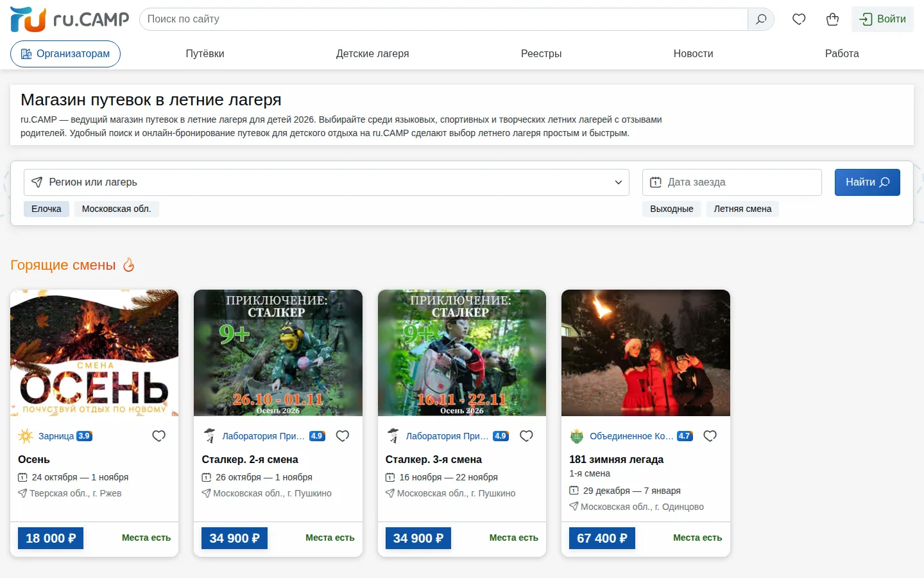
Task: Click the flame icon beside Горящие смены
Action: [129, 265]
